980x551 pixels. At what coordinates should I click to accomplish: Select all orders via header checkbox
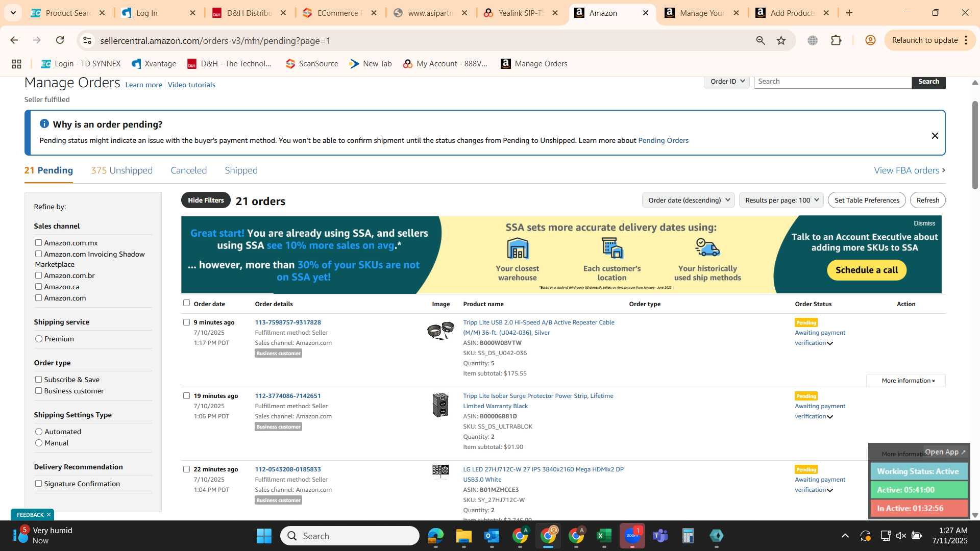coord(186,303)
